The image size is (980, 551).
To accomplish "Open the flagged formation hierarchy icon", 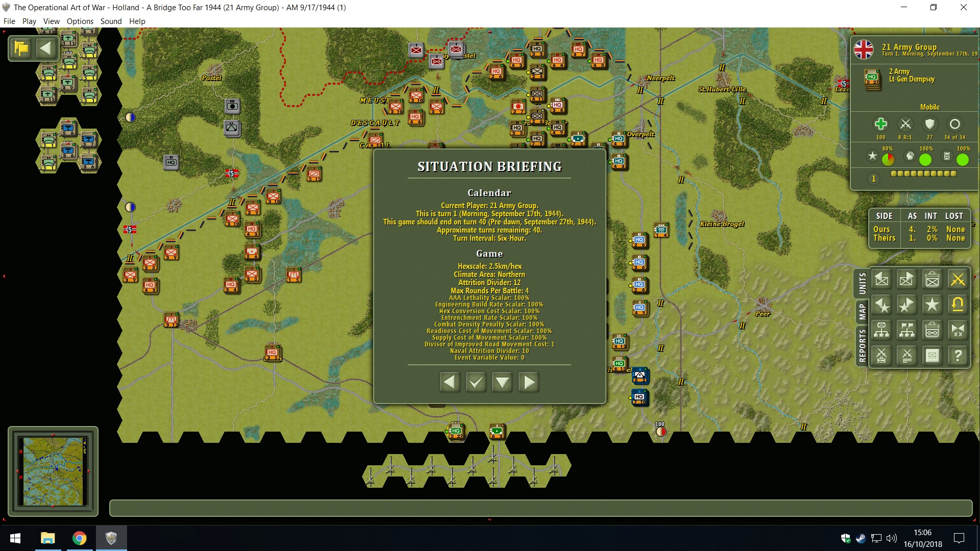I will tap(907, 330).
